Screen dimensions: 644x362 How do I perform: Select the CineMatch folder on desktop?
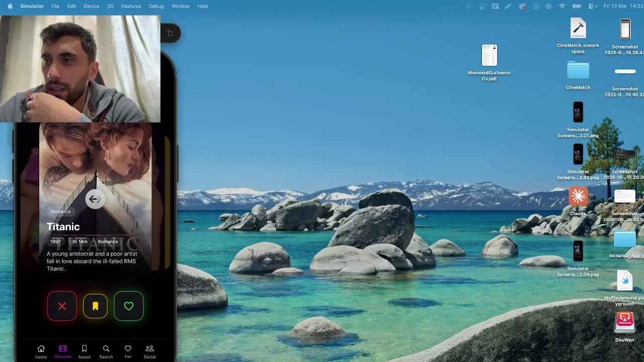578,75
